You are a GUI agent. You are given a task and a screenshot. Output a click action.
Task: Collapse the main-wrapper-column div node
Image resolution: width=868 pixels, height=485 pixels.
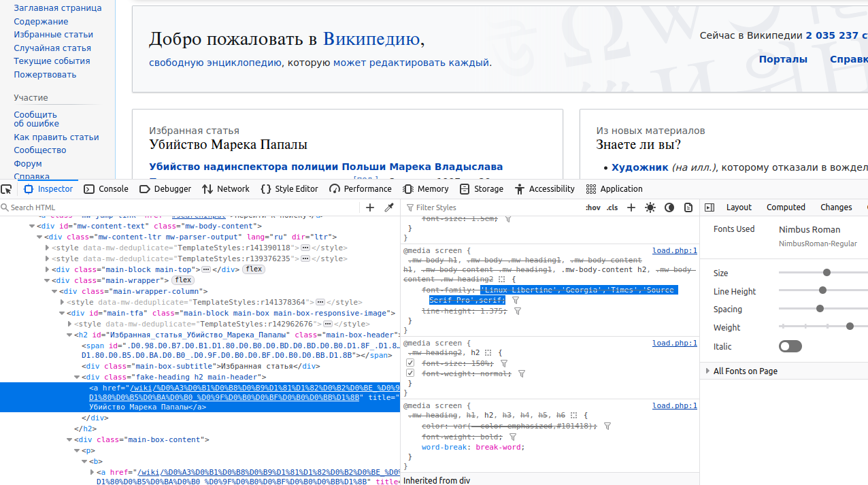pos(54,291)
